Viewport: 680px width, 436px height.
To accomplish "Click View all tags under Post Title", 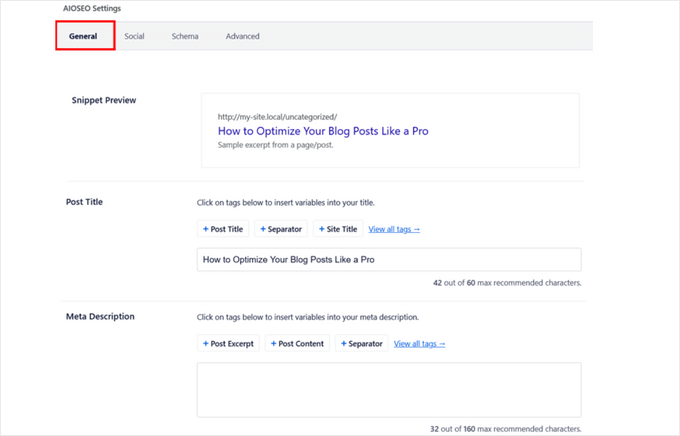I will (x=394, y=229).
